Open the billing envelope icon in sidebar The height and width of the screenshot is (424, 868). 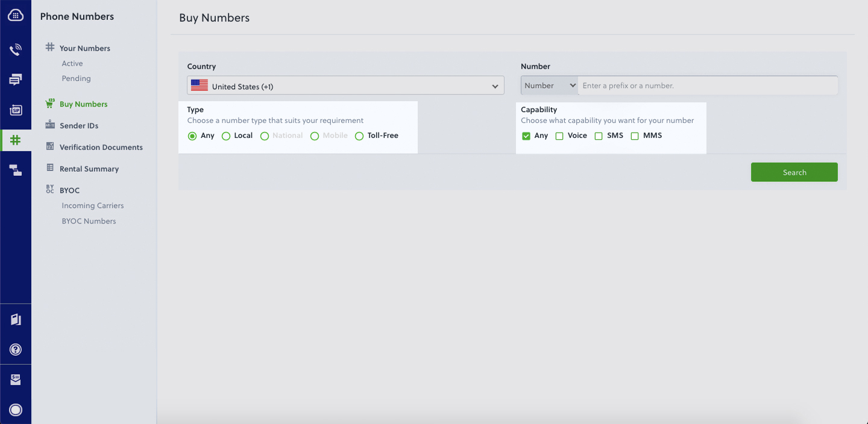[16, 379]
